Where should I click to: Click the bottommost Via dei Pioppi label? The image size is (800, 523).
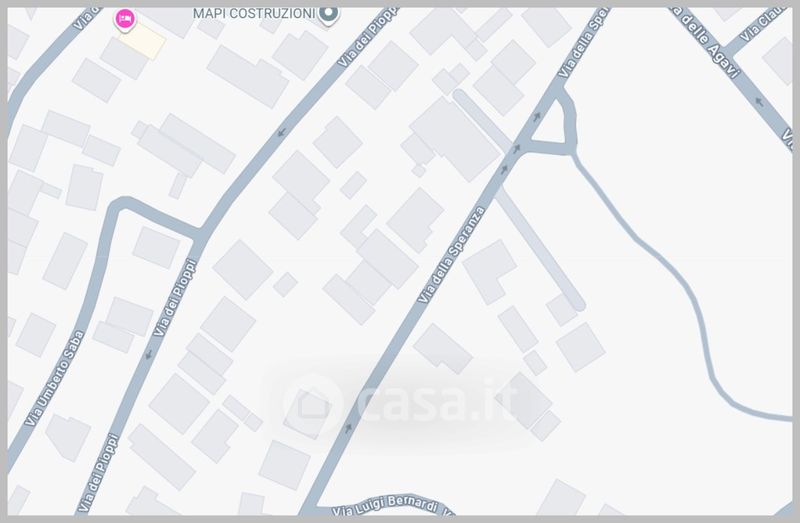click(98, 473)
